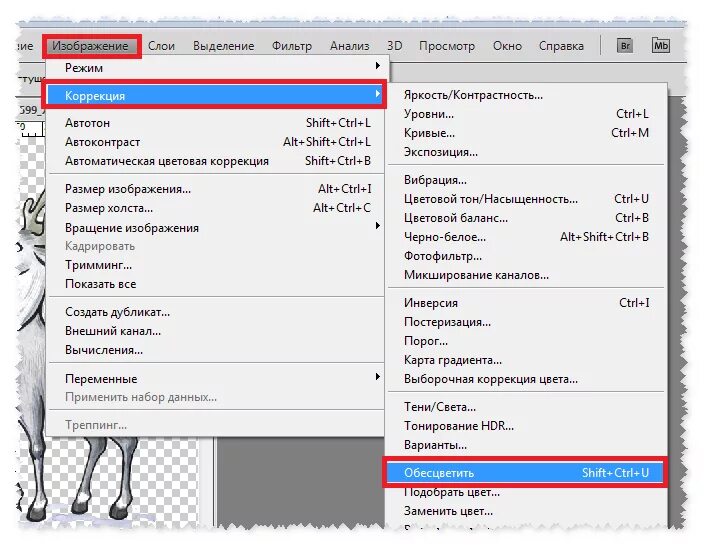
Task: Open Размер изображения dialog
Action: [216, 189]
